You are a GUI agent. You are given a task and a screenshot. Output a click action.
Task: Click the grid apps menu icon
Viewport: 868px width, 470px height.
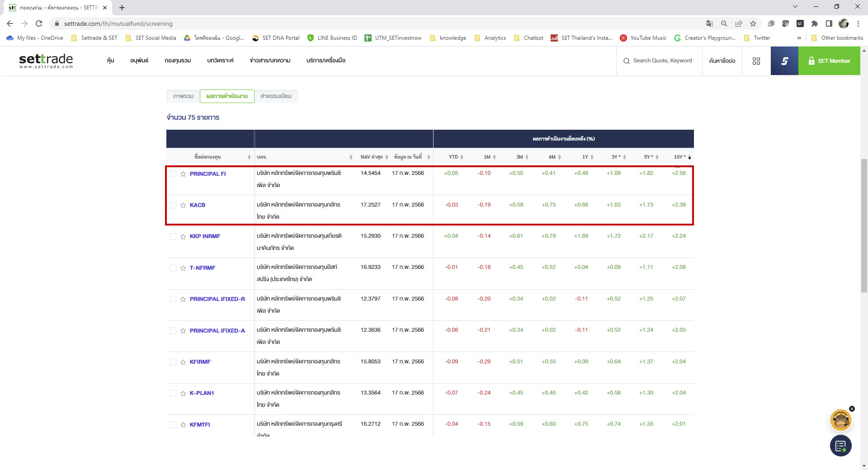(756, 61)
